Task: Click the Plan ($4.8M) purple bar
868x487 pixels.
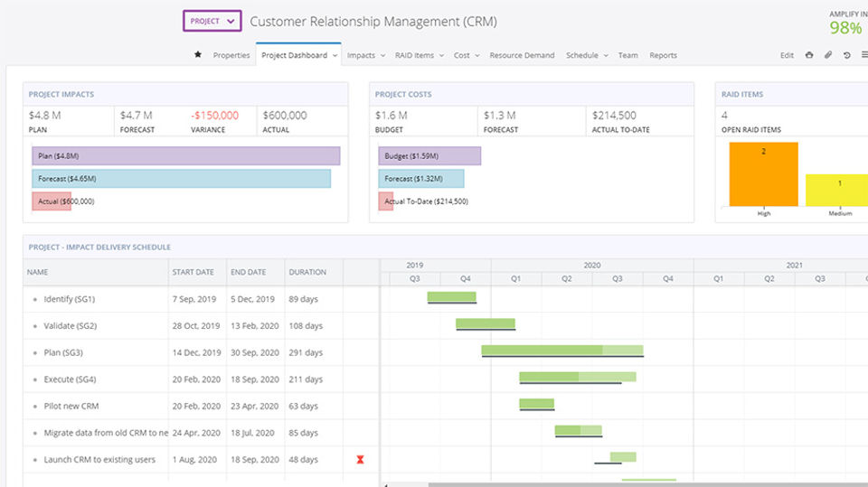Action: pos(186,156)
